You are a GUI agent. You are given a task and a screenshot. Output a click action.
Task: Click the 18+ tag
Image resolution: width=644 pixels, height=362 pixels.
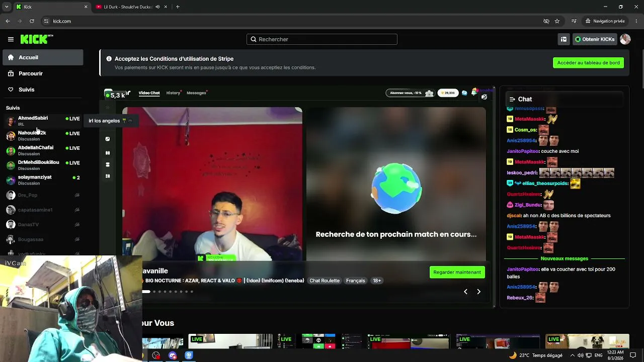click(x=377, y=281)
